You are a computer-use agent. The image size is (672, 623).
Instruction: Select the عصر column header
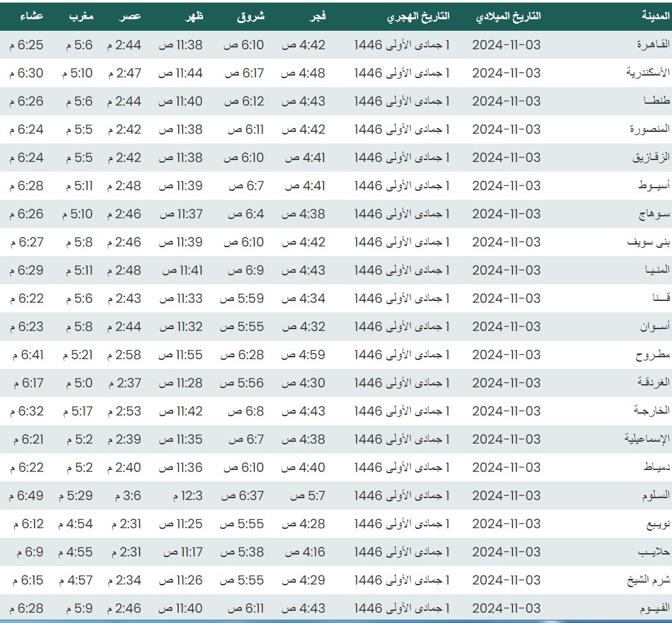pyautogui.click(x=132, y=16)
